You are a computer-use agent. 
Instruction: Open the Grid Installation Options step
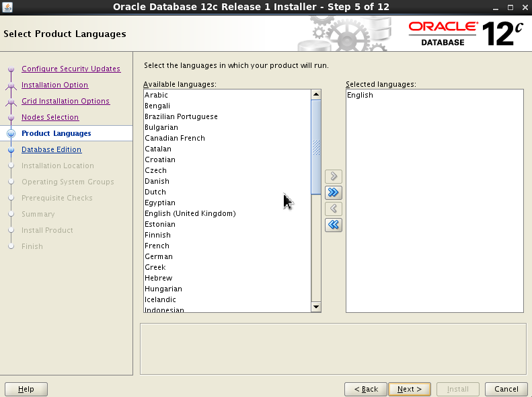[65, 101]
